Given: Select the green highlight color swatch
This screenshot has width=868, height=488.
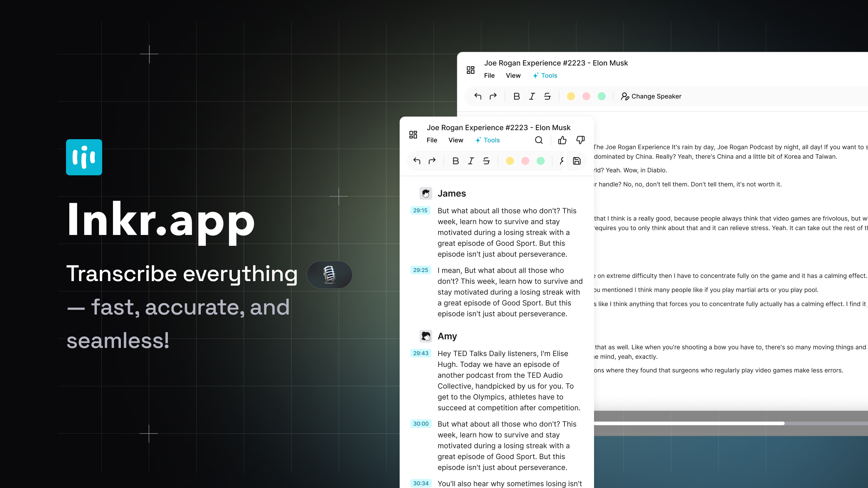Looking at the screenshot, I should [x=540, y=161].
